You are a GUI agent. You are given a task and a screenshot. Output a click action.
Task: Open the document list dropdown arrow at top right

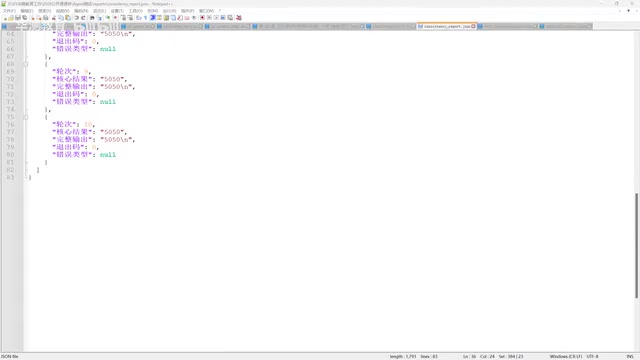(629, 11)
